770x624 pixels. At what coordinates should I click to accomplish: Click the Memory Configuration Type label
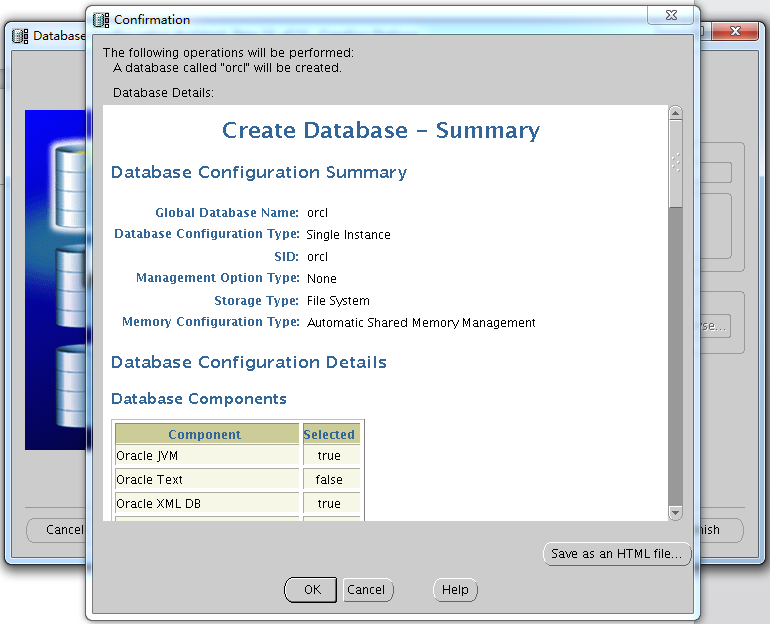coord(211,322)
